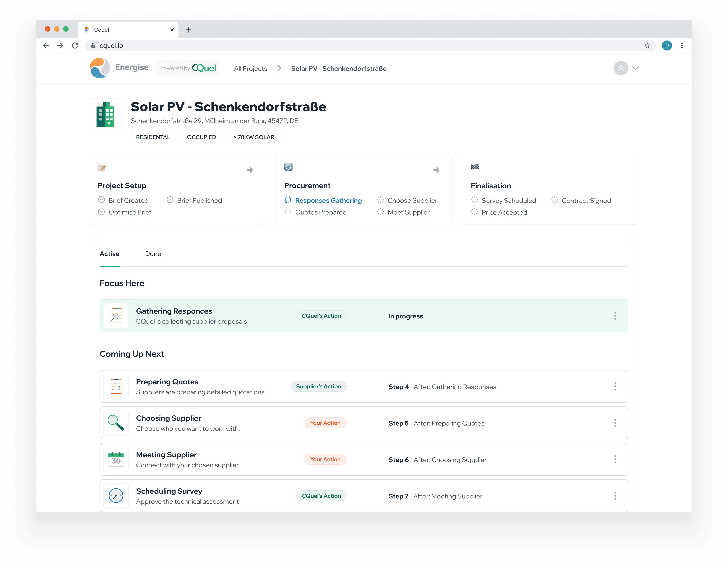Reload the page in browser
Viewport: 728px width, 564px height.
click(75, 46)
